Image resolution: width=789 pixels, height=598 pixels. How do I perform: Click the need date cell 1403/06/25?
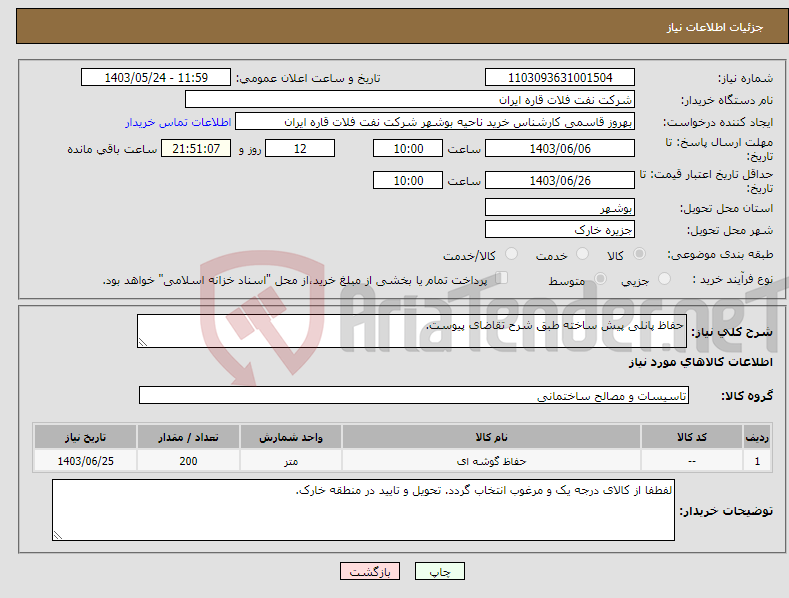click(86, 461)
